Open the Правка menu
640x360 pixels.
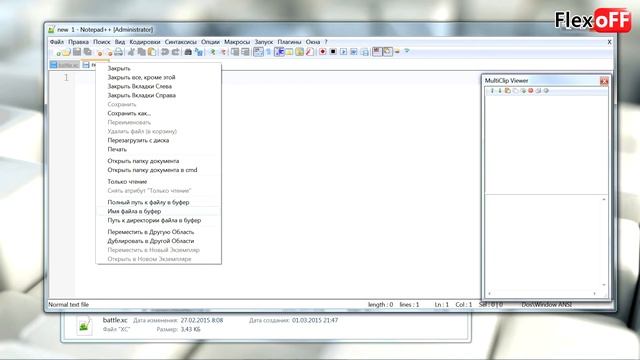(x=78, y=42)
